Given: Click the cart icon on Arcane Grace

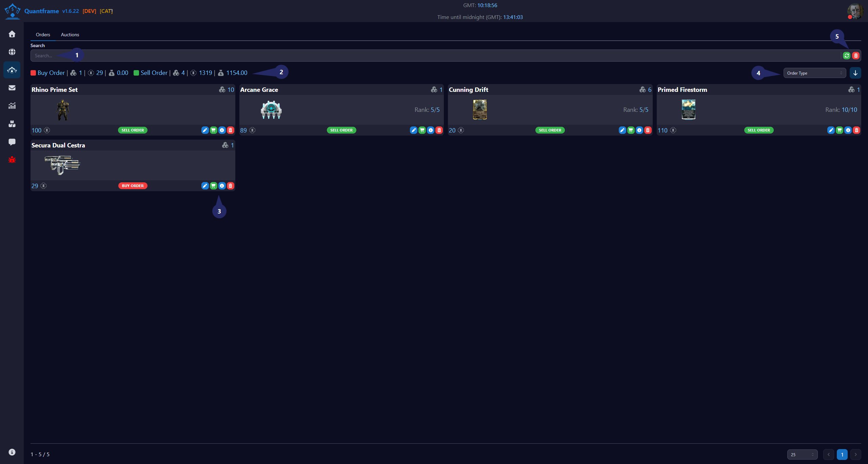Looking at the screenshot, I should coord(422,130).
